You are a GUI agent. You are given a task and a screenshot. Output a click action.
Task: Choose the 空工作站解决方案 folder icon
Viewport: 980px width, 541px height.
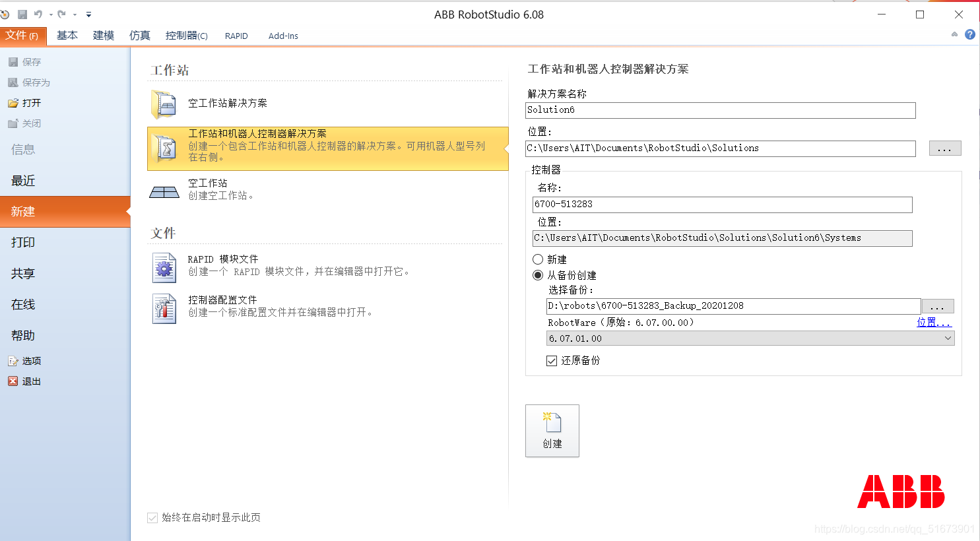pos(164,104)
